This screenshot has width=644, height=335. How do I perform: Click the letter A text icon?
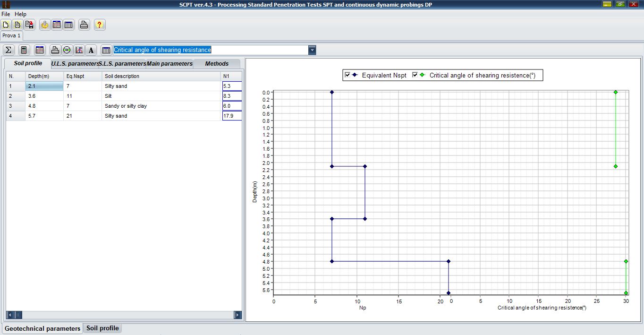tap(91, 50)
